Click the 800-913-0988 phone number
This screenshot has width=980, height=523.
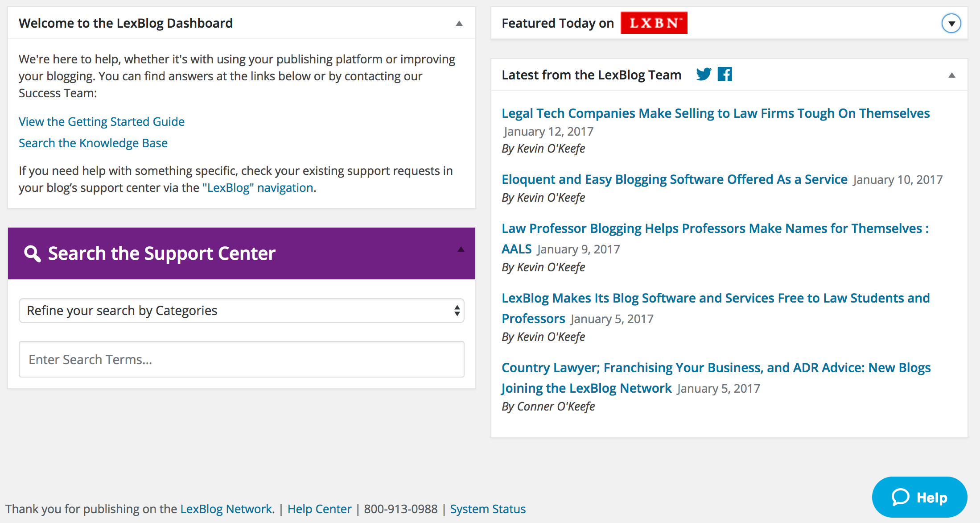coord(401,509)
